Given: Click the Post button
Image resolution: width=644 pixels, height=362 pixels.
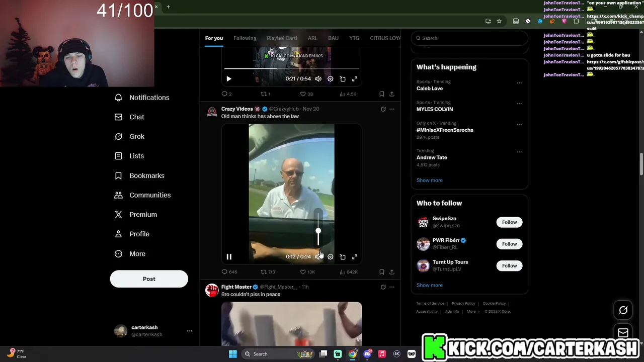Looking at the screenshot, I should click(x=149, y=279).
